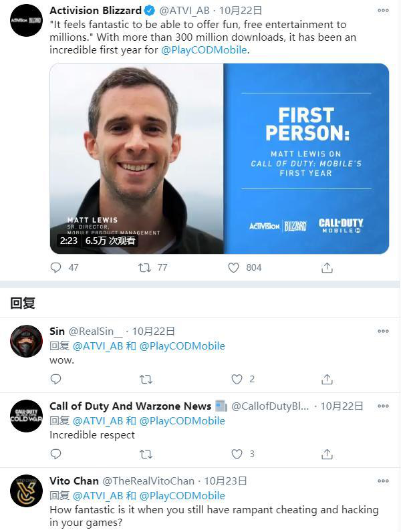
Task: Open Call of Duty Cold War avatar
Action: tap(27, 416)
